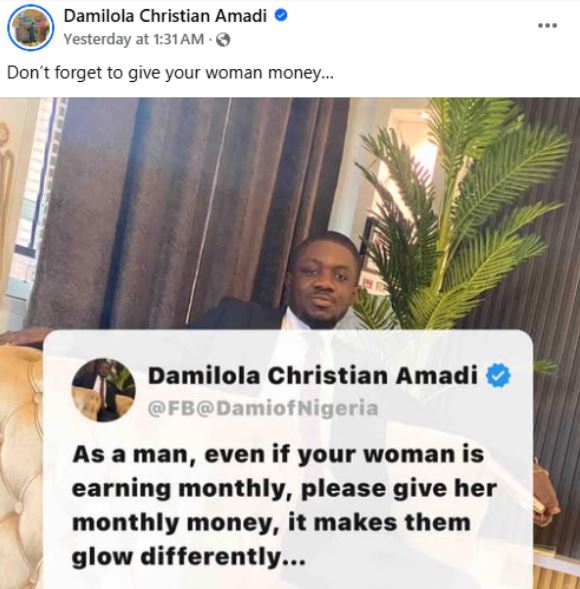This screenshot has height=589, width=580.
Task: Open the Damilola Christian Amadi profile name link
Action: pos(165,16)
